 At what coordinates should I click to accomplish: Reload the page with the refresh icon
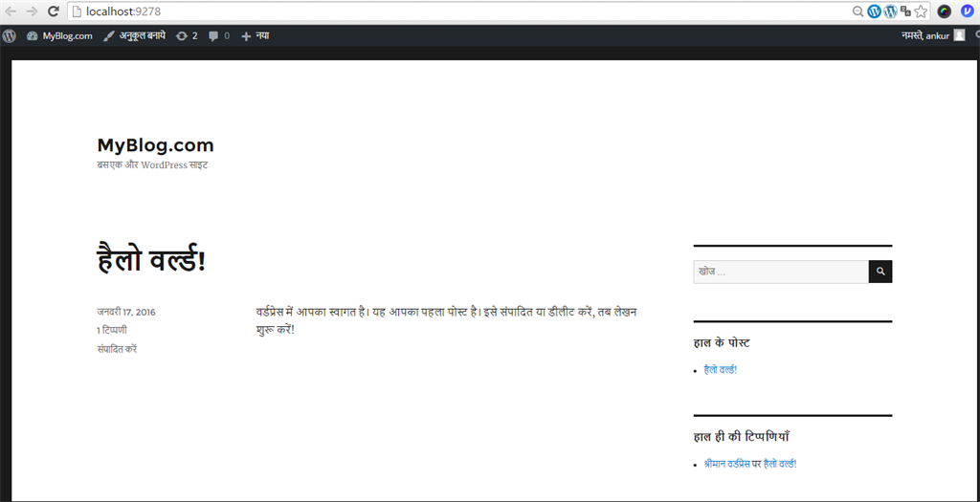point(54,11)
